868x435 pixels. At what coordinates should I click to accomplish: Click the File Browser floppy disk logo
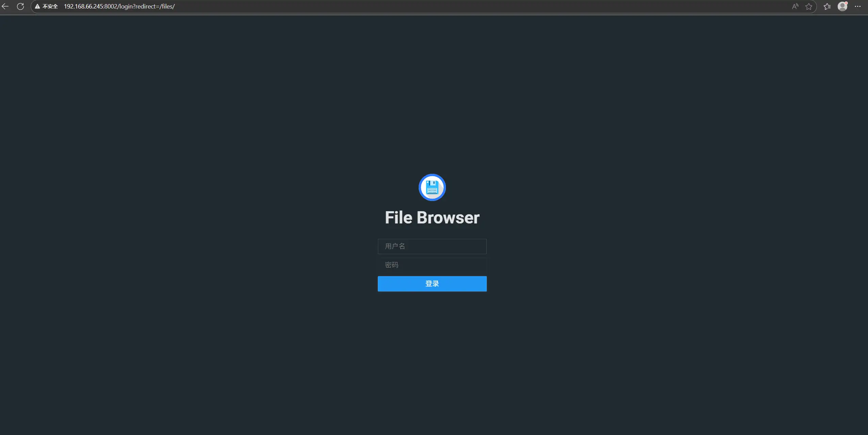(x=432, y=187)
